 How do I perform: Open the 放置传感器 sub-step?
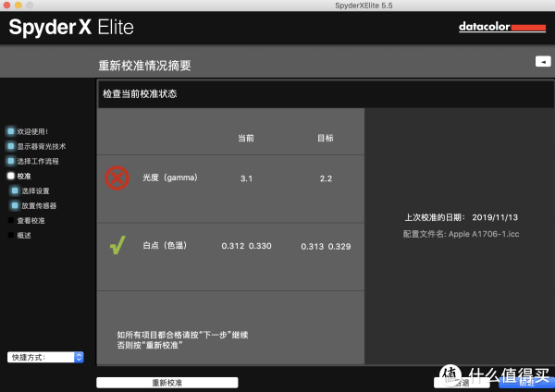tap(34, 205)
